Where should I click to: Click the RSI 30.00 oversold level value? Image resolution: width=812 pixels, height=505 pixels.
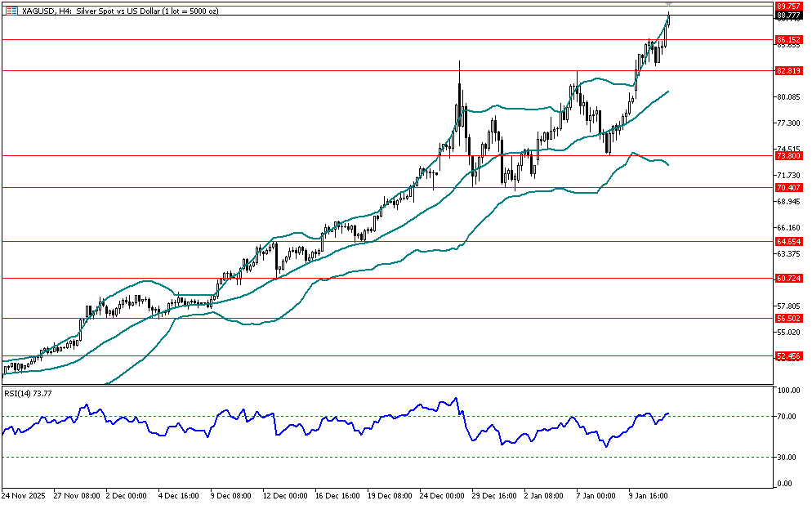(787, 458)
